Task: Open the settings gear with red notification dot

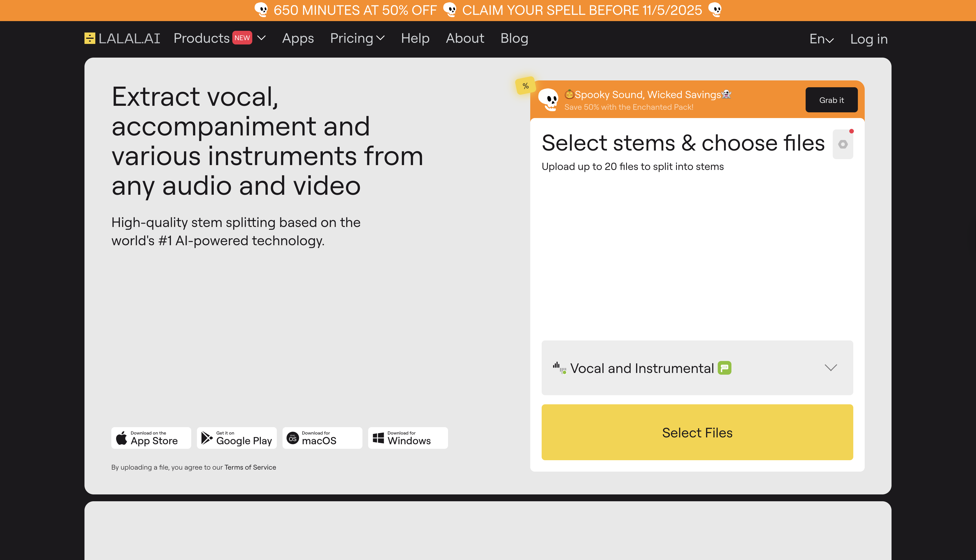Action: (843, 144)
